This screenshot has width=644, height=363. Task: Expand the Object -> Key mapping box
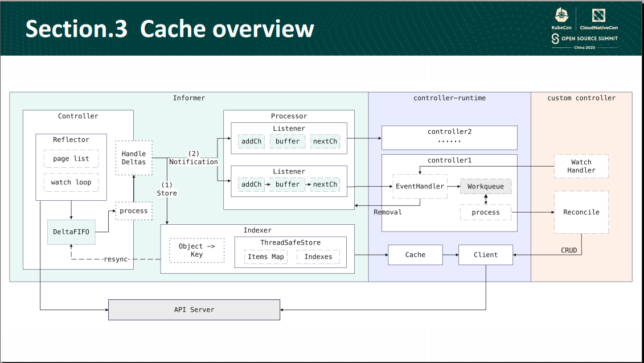point(196,249)
